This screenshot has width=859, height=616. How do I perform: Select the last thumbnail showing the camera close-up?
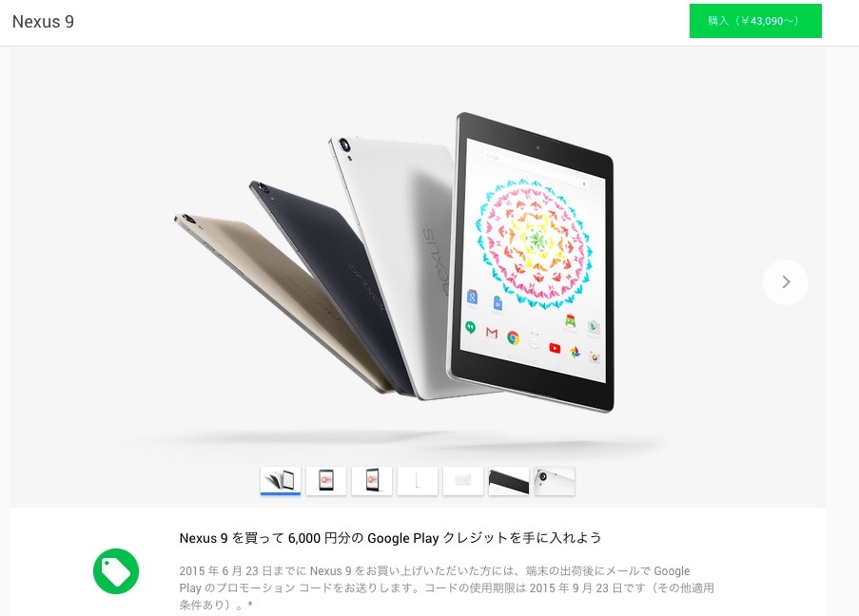(x=555, y=481)
